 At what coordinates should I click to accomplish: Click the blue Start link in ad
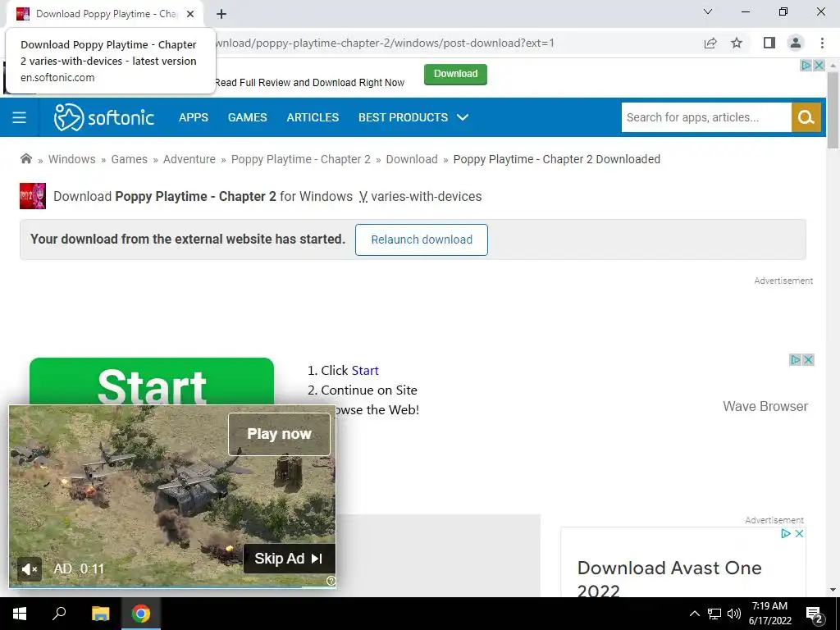tap(365, 370)
